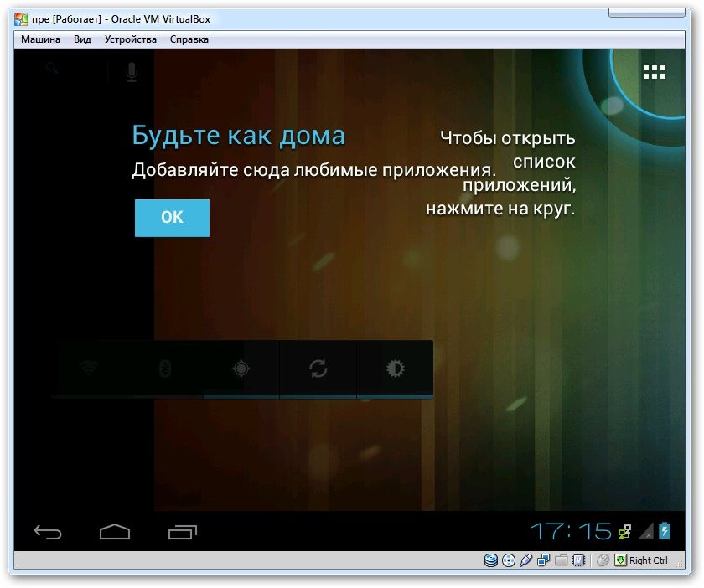Toggle Wi-Fi in the power widget
The width and height of the screenshot is (704, 588).
89,369
